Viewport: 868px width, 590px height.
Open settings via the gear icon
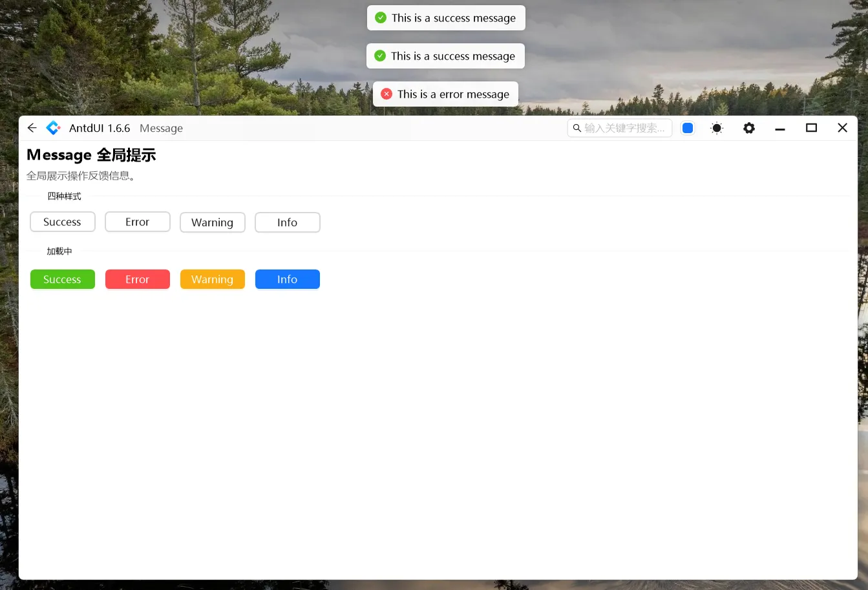pos(748,128)
